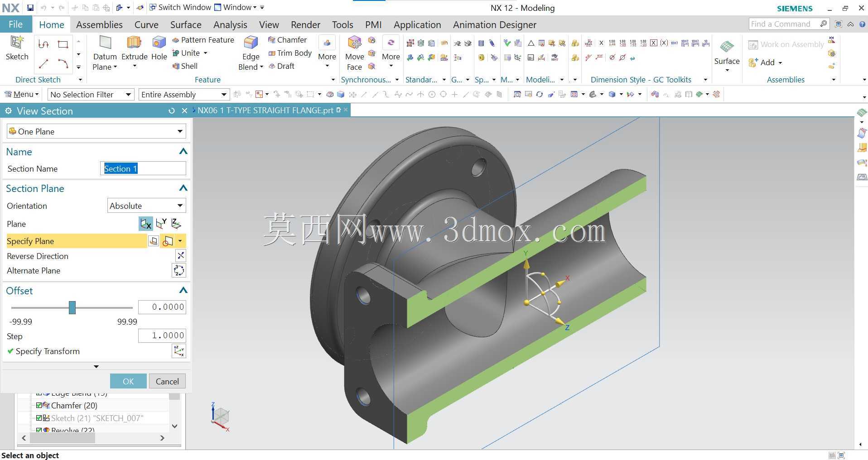Image resolution: width=868 pixels, height=460 pixels.
Task: Click the Alternate Plane icon
Action: (x=179, y=271)
